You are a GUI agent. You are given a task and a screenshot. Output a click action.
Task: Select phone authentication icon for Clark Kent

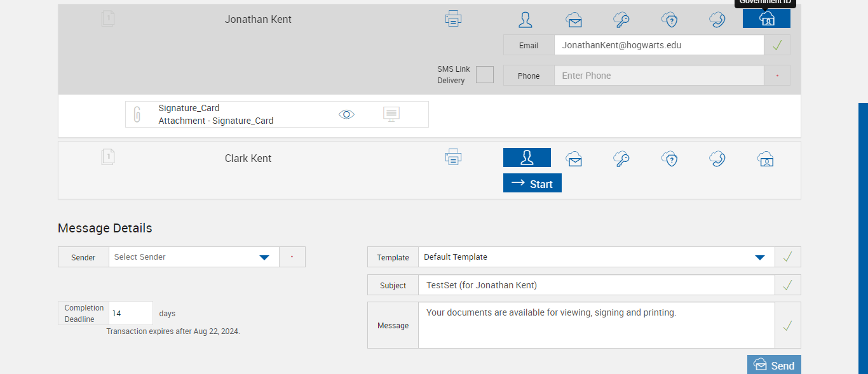pyautogui.click(x=717, y=158)
